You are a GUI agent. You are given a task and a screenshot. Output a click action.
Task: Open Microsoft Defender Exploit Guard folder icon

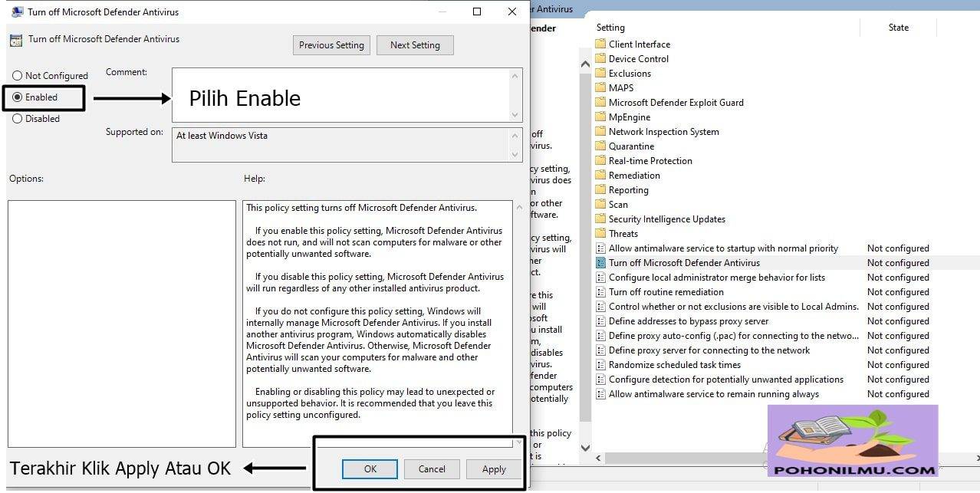point(601,103)
